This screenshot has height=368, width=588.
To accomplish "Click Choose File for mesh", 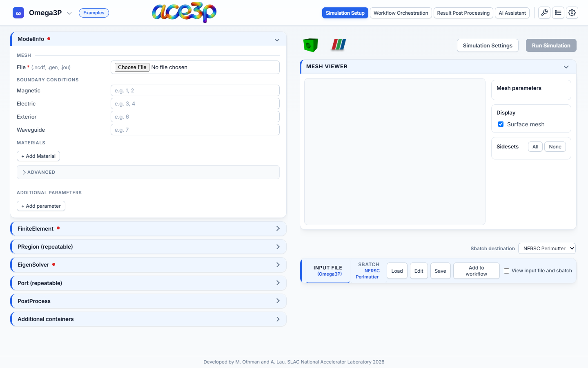I will point(132,67).
